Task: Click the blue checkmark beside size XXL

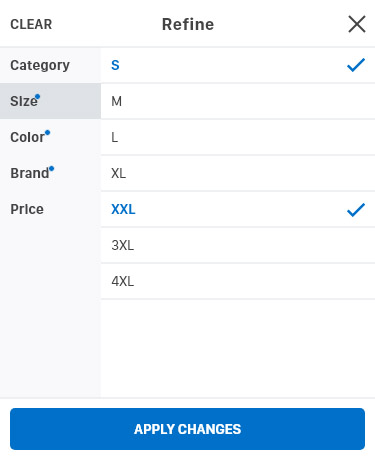Action: pyautogui.click(x=356, y=210)
